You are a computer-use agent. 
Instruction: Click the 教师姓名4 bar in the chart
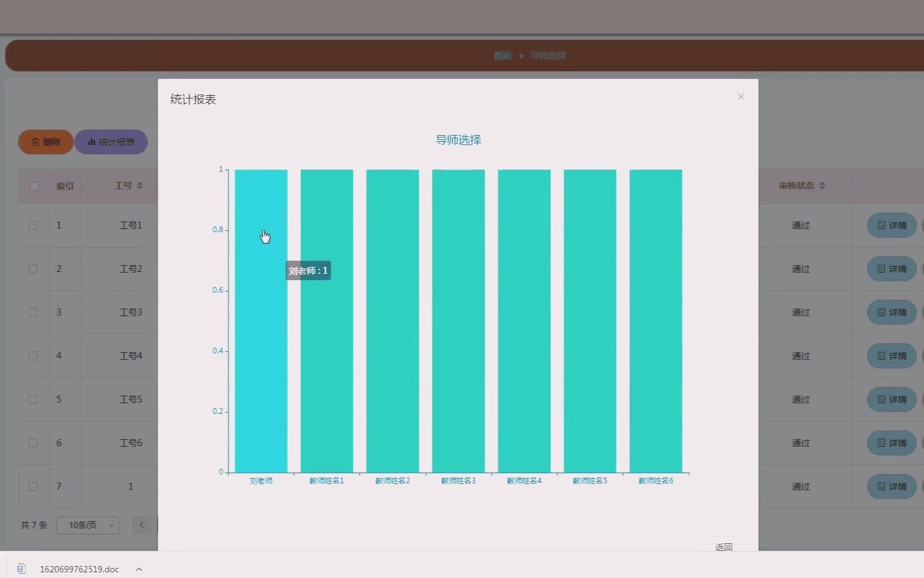[524, 321]
